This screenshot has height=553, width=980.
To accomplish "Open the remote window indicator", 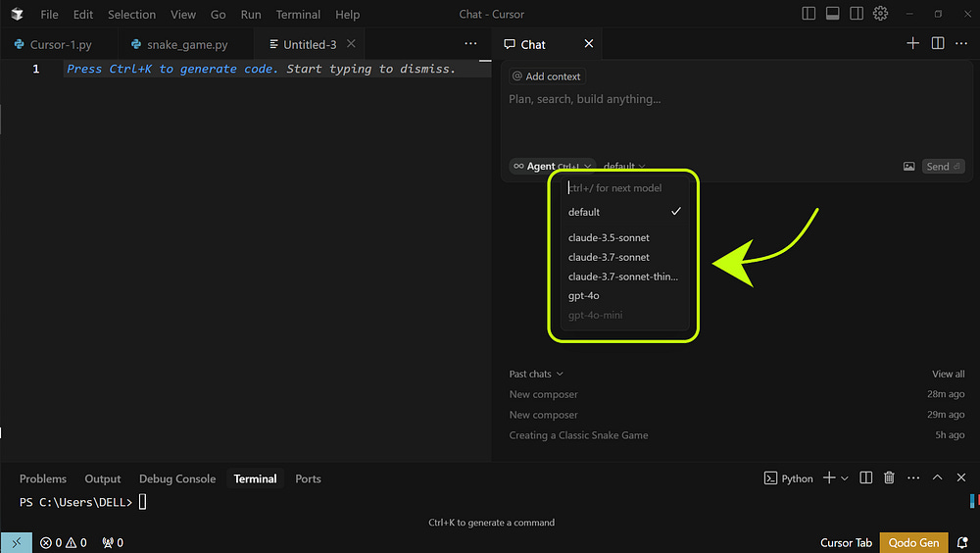I will coord(17,542).
